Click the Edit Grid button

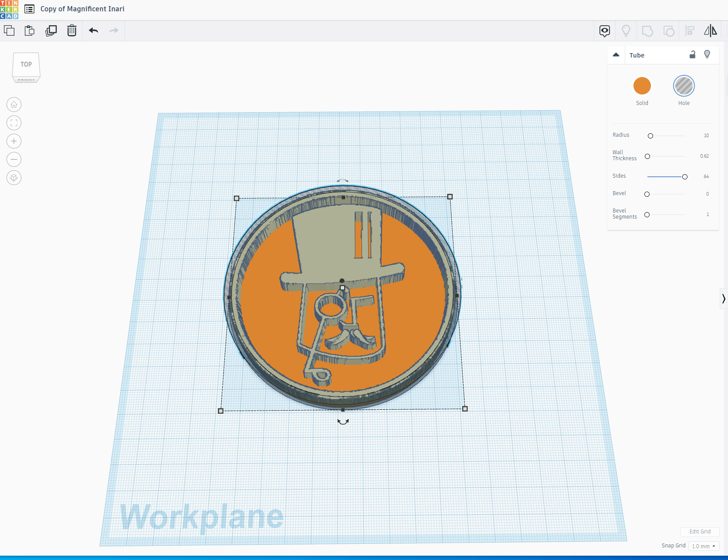[x=700, y=532]
